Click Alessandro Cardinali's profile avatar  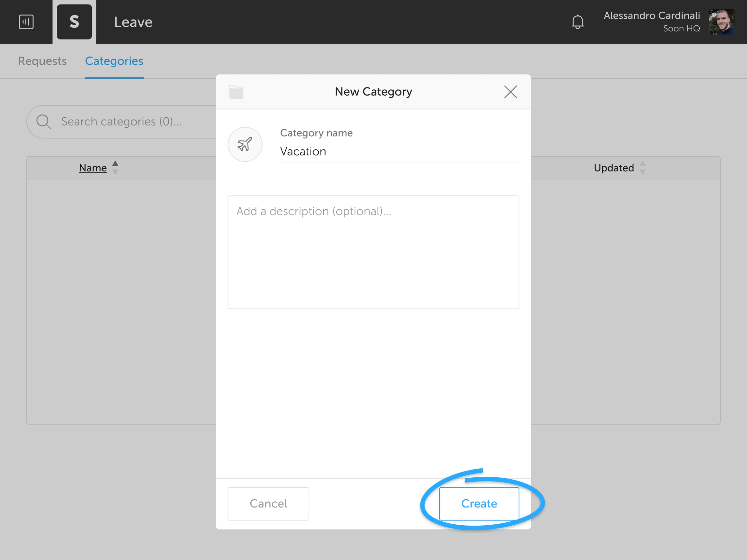pyautogui.click(x=722, y=22)
